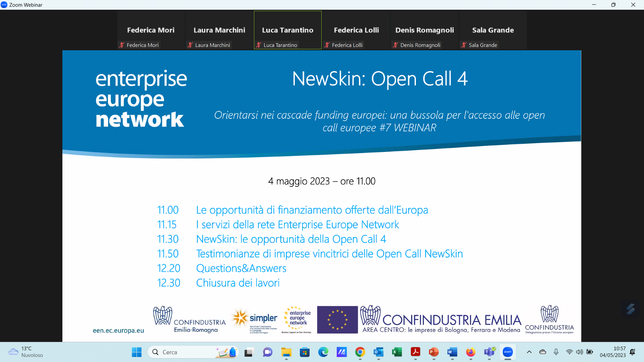Open Firefox from the taskbar

click(x=471, y=352)
